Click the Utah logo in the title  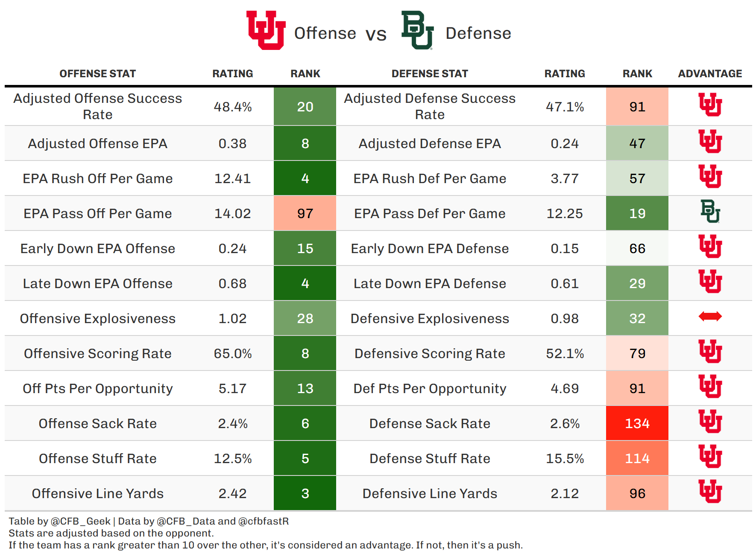click(266, 31)
